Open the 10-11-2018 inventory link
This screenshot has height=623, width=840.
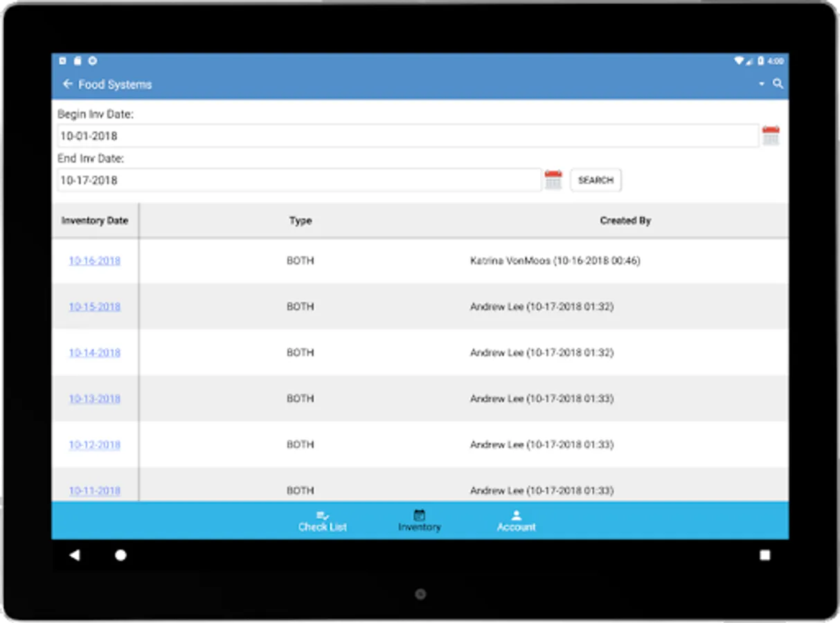click(95, 490)
